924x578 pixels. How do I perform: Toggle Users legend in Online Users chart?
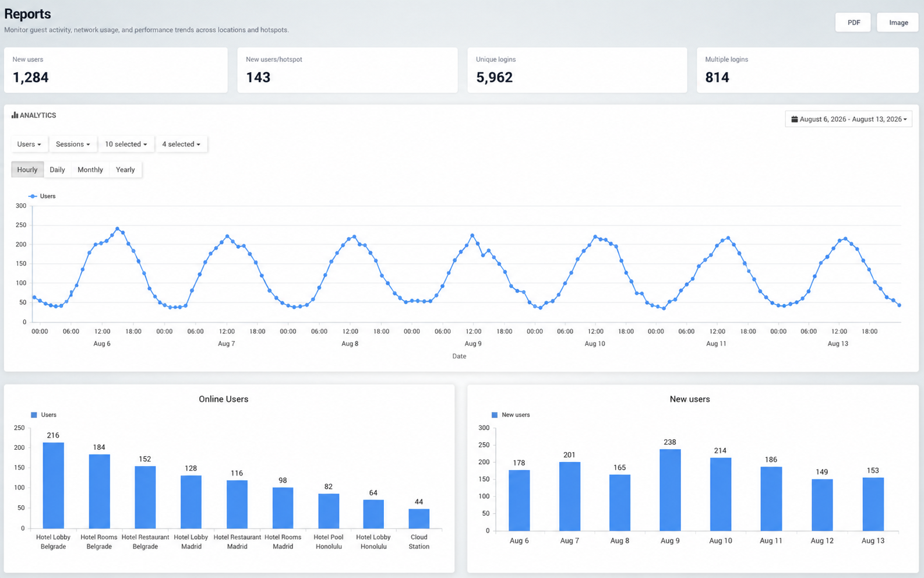[x=44, y=415]
